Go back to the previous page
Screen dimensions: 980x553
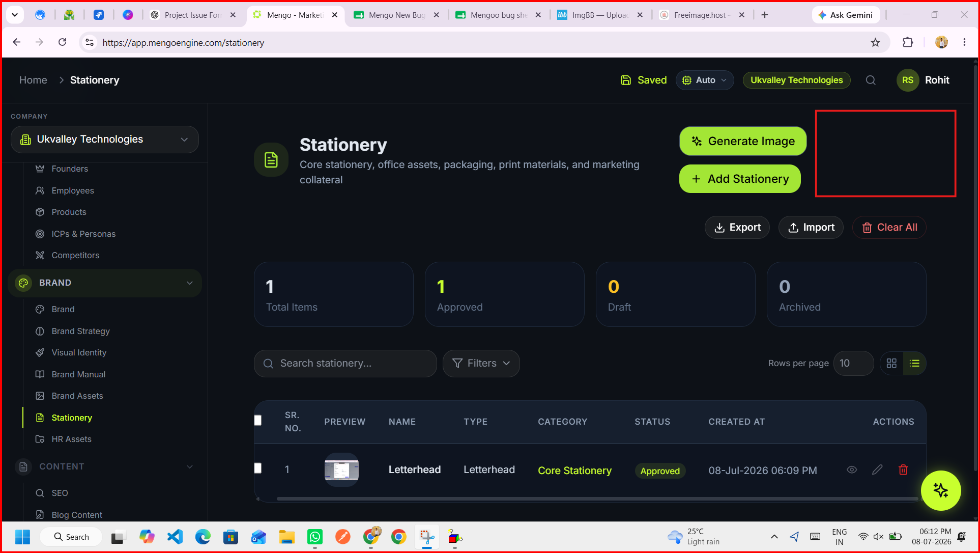(17, 42)
